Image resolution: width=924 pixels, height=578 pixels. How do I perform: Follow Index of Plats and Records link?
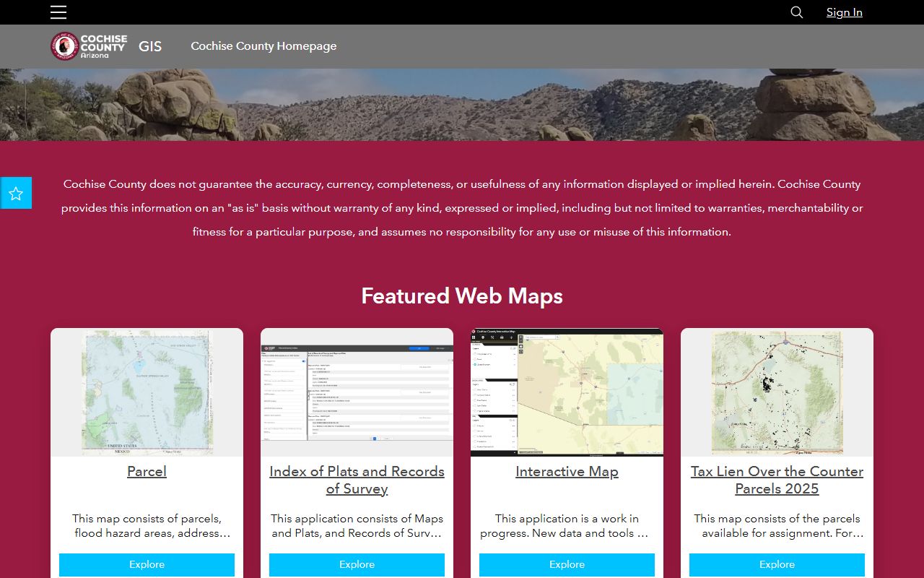click(357, 480)
